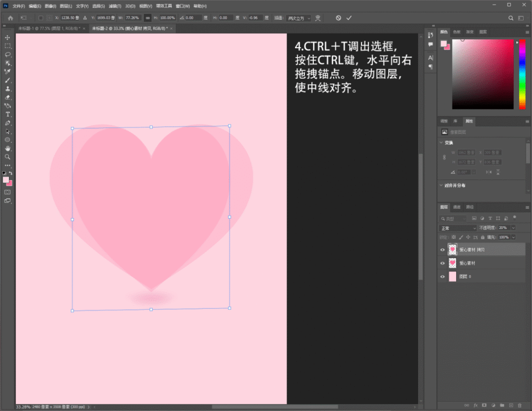Click the toolbar foreground color swatch
Viewport: 532px width, 411px height.
6,180
